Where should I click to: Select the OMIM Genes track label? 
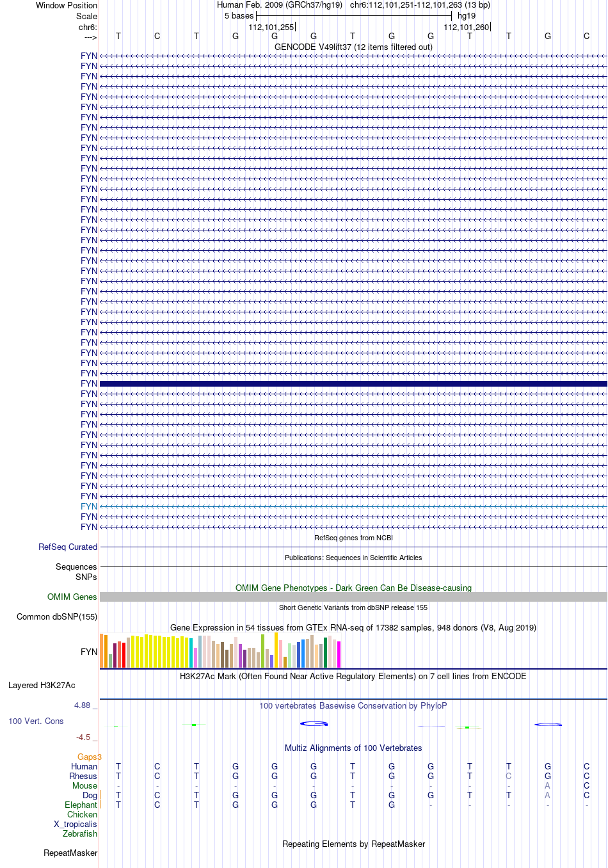72,597
